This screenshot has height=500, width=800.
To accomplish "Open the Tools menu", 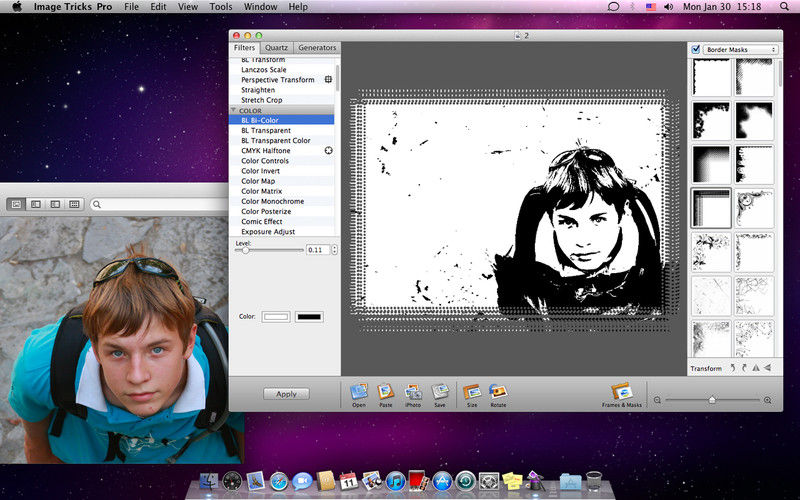I will (x=221, y=7).
